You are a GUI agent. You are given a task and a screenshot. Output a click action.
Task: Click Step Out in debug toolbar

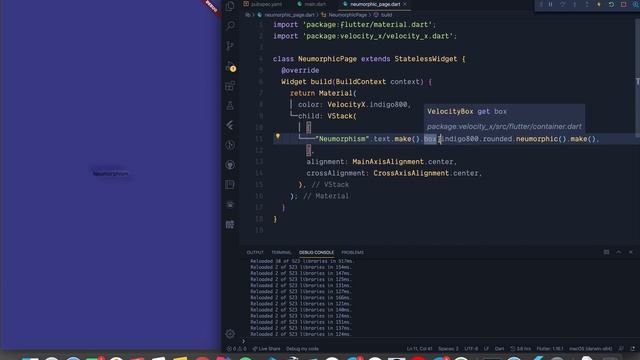[x=587, y=4]
